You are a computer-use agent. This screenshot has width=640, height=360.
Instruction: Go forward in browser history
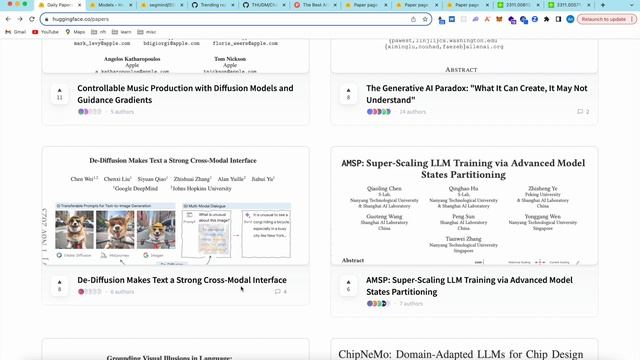20,19
